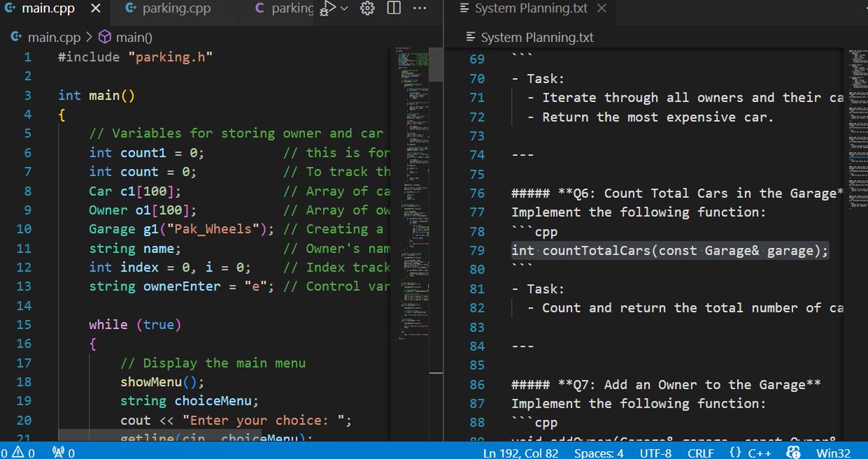
Task: Click the int count1 = 0; statement
Action: [x=147, y=153]
